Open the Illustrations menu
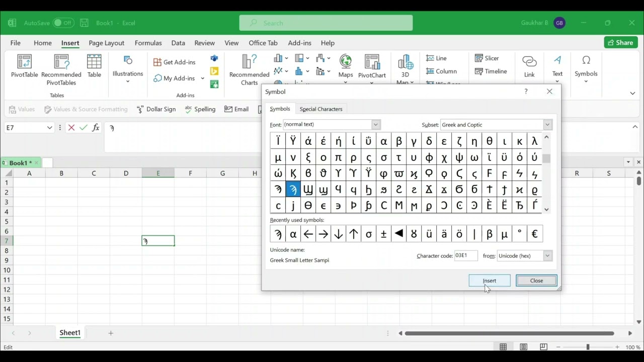This screenshot has height=362, width=644. pos(128,69)
